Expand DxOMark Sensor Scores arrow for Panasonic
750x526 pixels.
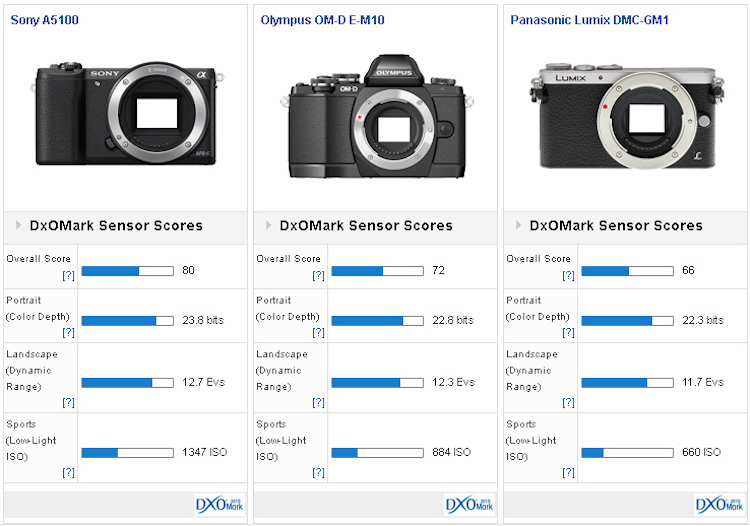point(519,226)
